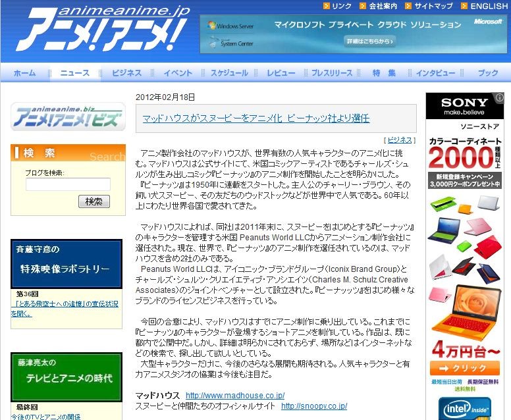
Task: Click the アニメ!アニメ!ビズ banner logo
Action: pos(68,117)
